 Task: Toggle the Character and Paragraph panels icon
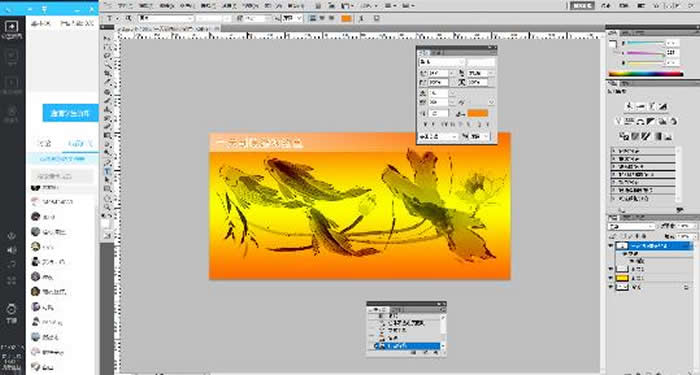tap(376, 18)
